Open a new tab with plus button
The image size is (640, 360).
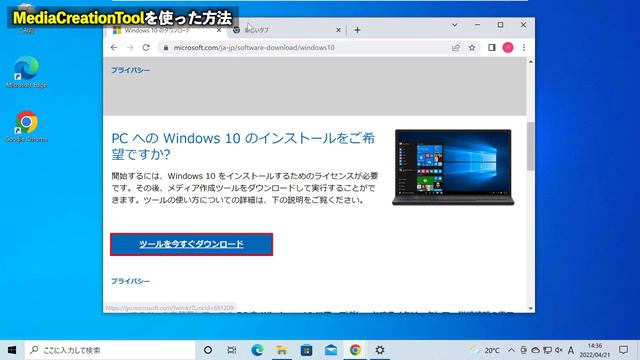(x=358, y=30)
